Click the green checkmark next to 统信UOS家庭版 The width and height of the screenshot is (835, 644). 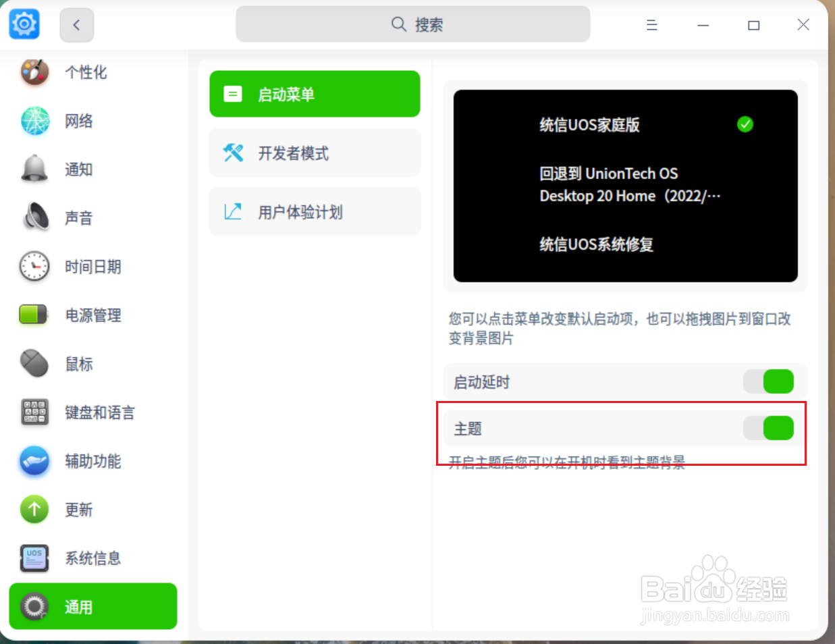pos(745,124)
